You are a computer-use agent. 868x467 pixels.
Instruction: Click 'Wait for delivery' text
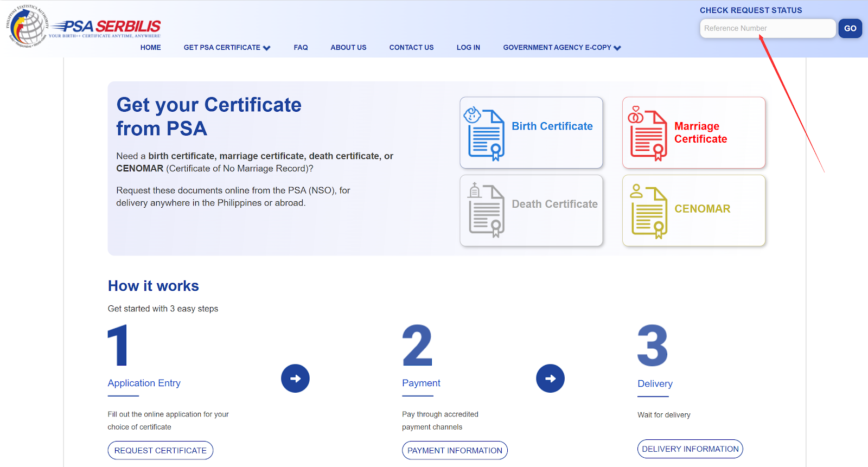(664, 415)
